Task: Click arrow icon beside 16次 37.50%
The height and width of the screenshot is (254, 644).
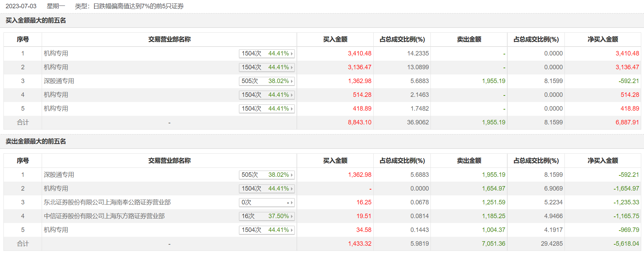Action: click(292, 216)
